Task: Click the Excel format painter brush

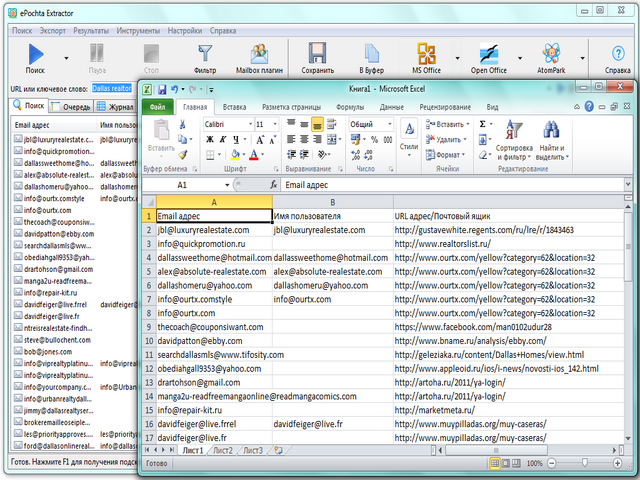Action: pos(183,155)
